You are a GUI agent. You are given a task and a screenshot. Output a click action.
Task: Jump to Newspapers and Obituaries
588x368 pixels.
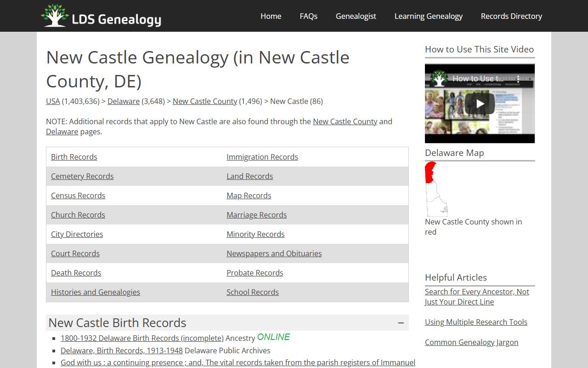[274, 253]
